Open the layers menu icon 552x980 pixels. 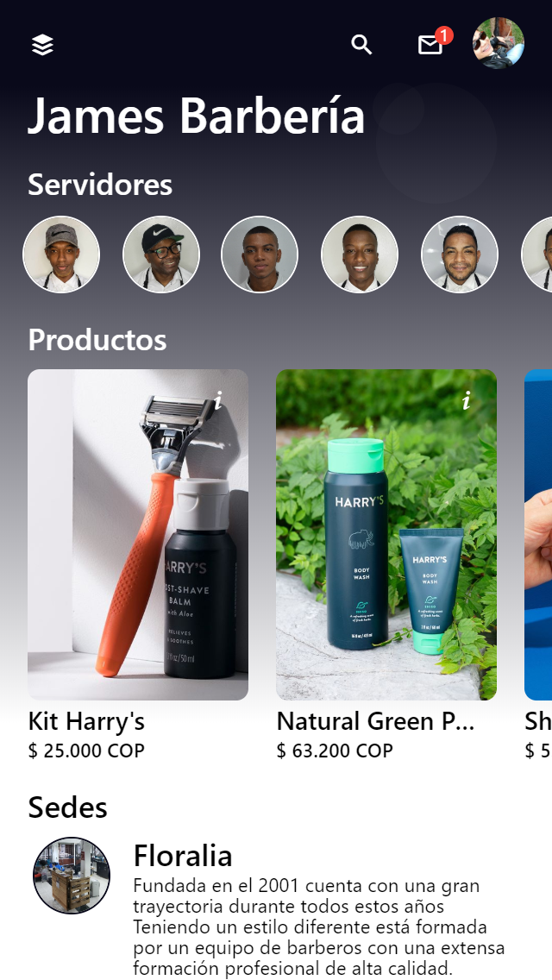[x=42, y=45]
